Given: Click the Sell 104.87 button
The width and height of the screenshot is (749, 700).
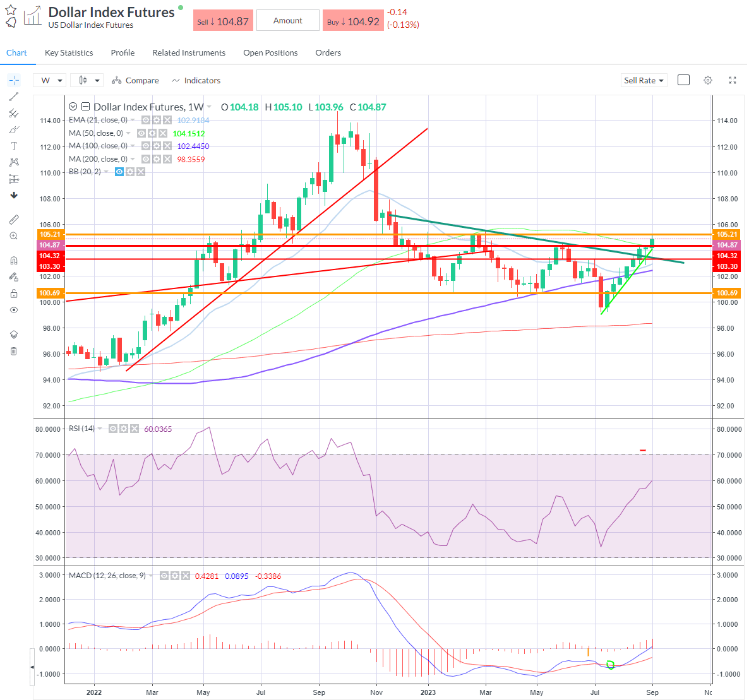Looking at the screenshot, I should [x=223, y=21].
